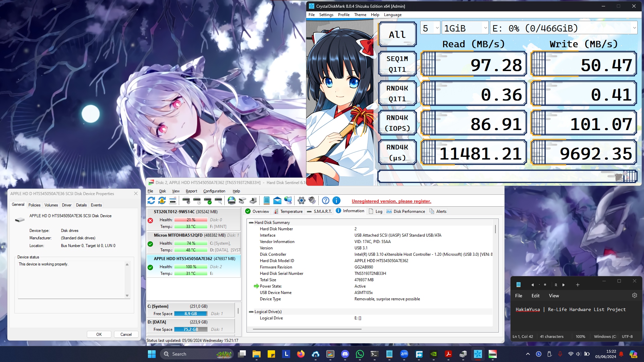Viewport: 644px width, 362px height.
Task: Click the Windows Start button
Action: [x=152, y=354]
